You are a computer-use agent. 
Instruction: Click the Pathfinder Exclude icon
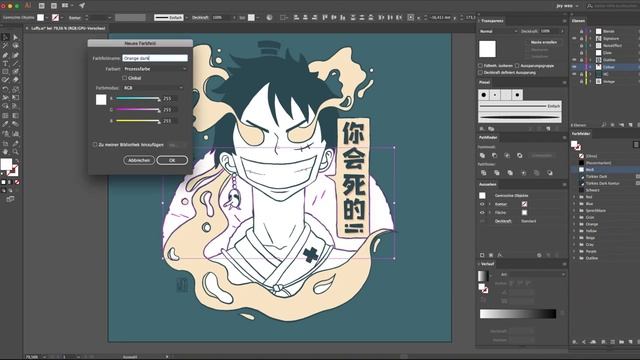[520, 155]
